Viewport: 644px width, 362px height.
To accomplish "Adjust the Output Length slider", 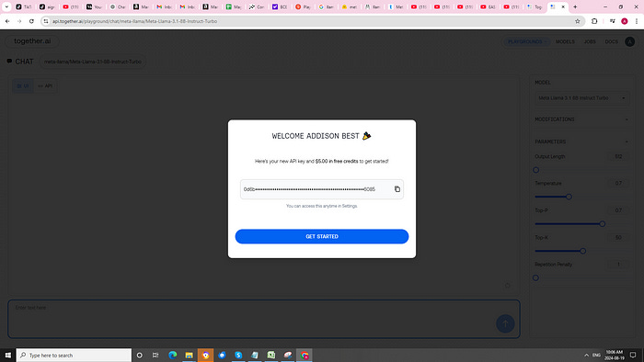I will [x=536, y=170].
